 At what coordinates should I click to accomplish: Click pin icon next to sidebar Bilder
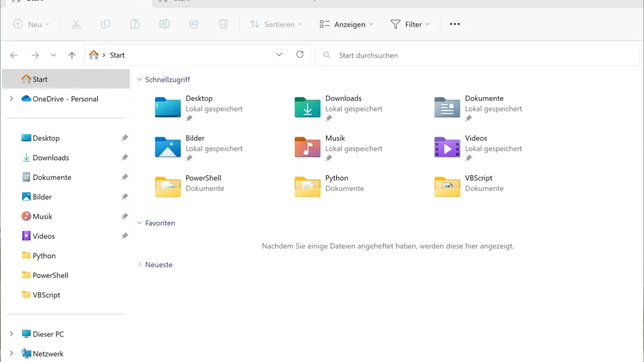(x=125, y=197)
